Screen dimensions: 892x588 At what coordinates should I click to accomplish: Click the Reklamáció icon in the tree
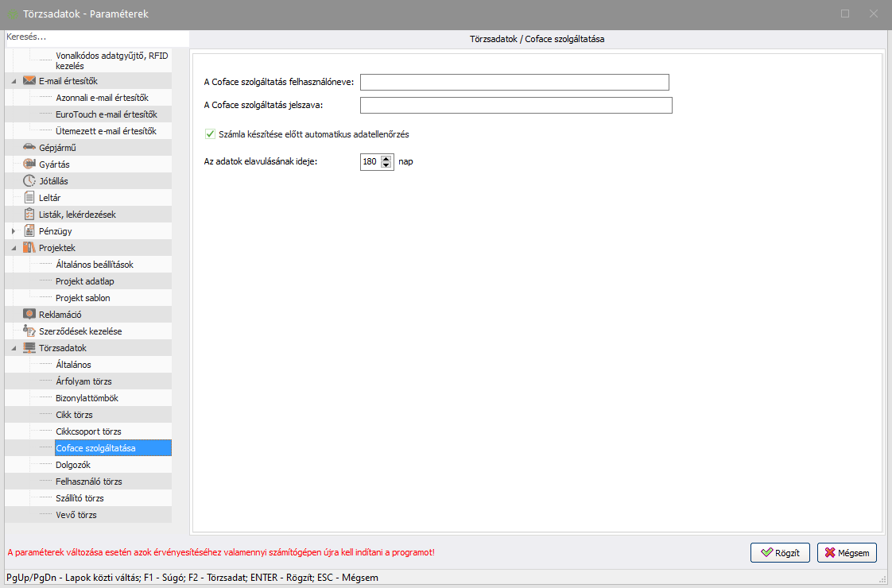tap(29, 314)
